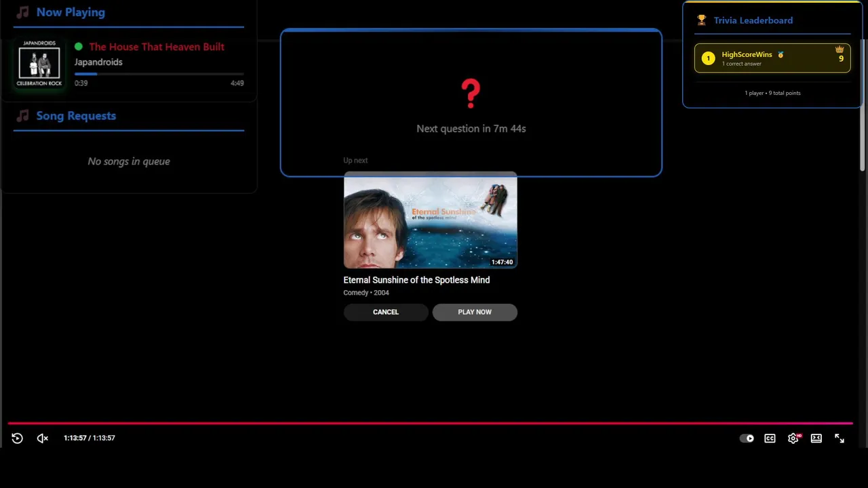Click the Celebration Rock album cover
The height and width of the screenshot is (488, 868).
coord(39,63)
